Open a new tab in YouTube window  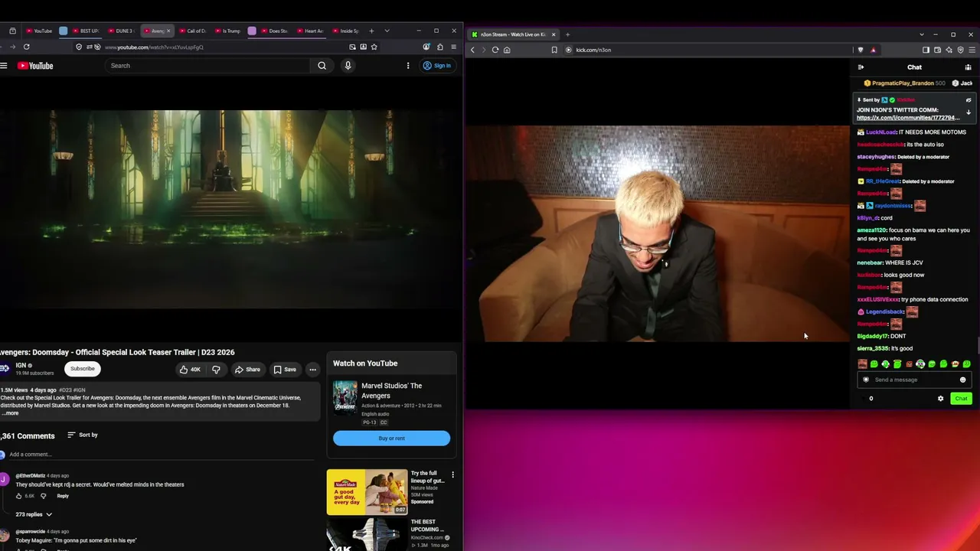pos(371,31)
